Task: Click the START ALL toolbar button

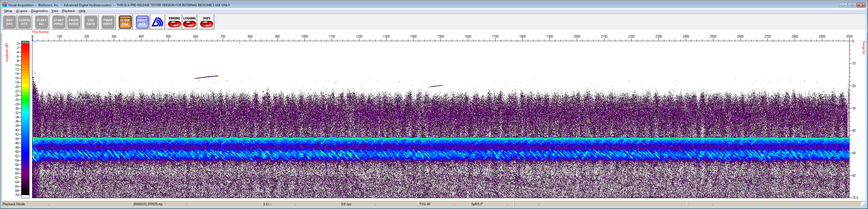Action: [x=41, y=22]
